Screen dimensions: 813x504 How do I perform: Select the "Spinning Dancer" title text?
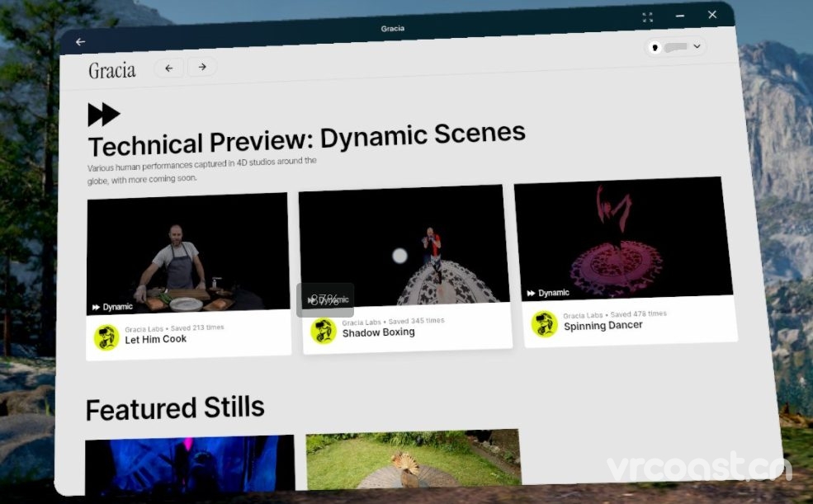603,326
